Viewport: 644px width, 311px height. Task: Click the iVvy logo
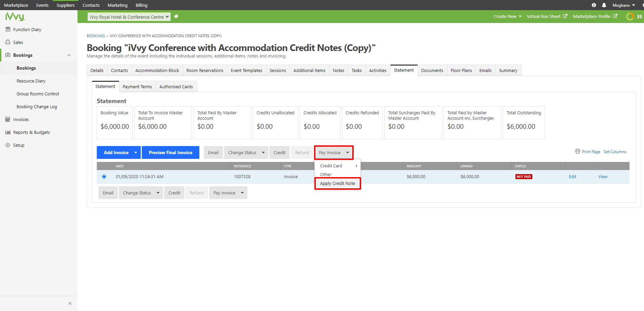15,17
